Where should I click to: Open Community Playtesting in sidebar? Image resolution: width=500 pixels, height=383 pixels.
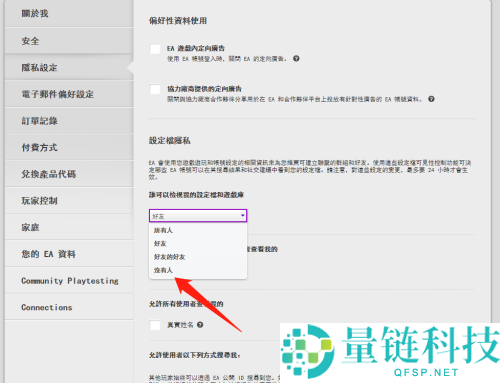pyautogui.click(x=69, y=281)
